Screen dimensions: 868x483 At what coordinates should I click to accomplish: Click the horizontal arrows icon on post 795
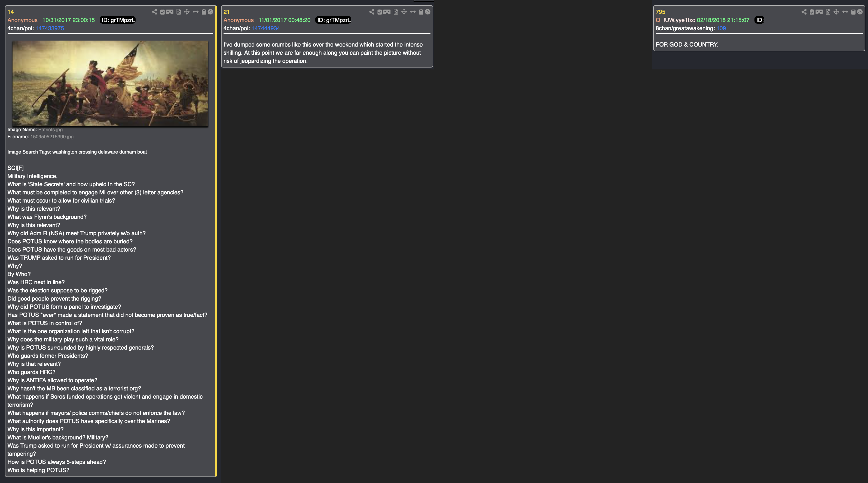coord(845,12)
